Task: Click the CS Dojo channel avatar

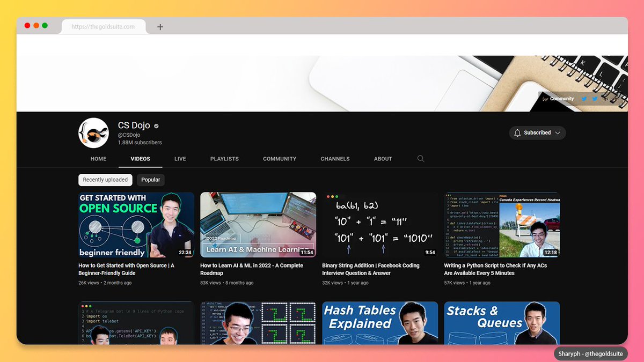Action: tap(94, 133)
